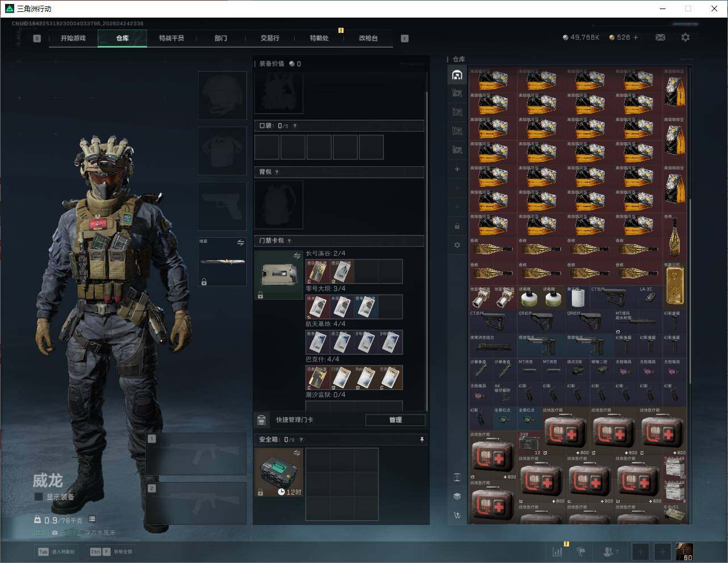This screenshot has width=728, height=563.
Task: Open settings via top-right gear icon
Action: click(685, 37)
